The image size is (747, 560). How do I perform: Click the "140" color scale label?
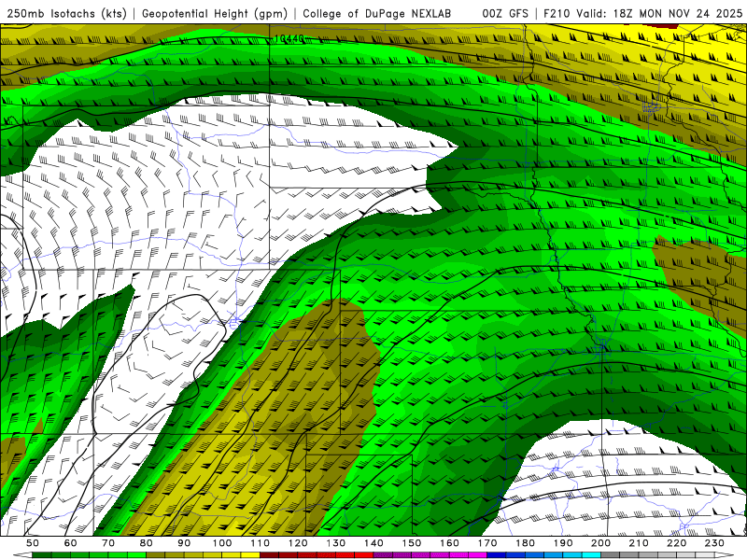pos(374,543)
